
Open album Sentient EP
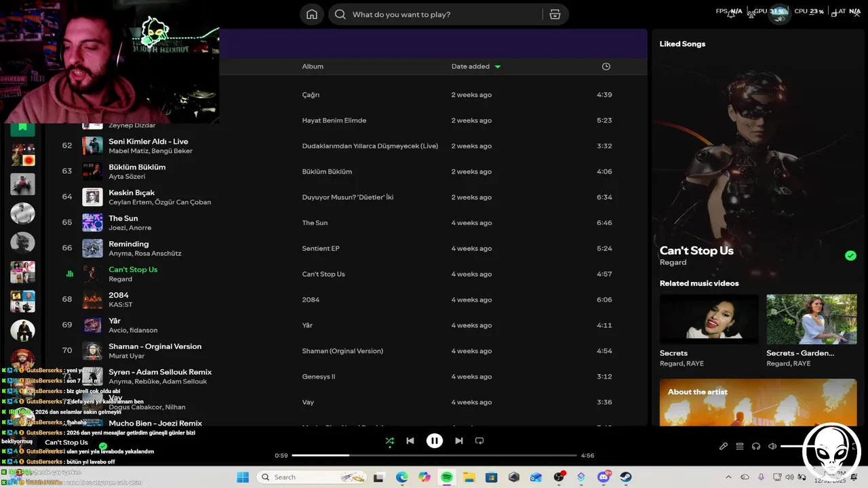coord(320,249)
